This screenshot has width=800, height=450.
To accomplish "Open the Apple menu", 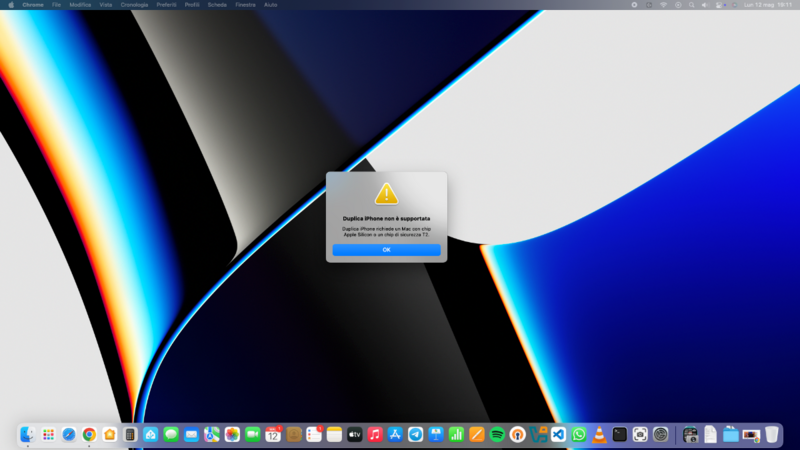I will (11, 5).
